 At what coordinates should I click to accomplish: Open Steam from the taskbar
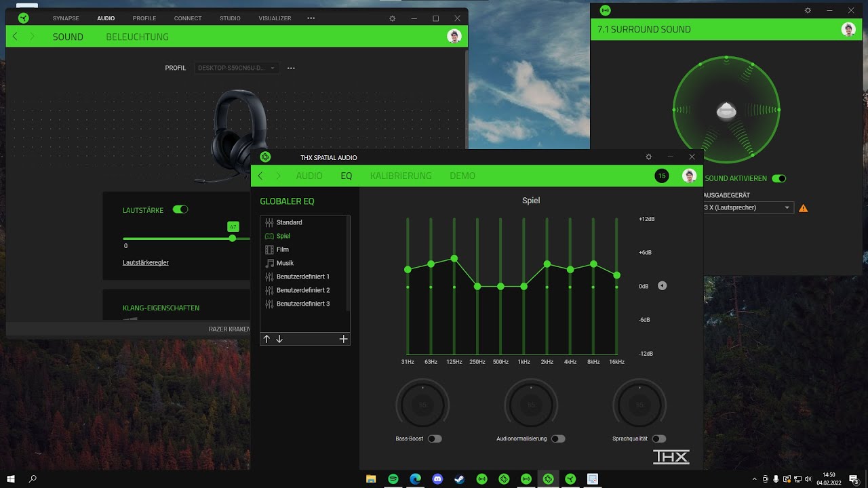(x=460, y=479)
